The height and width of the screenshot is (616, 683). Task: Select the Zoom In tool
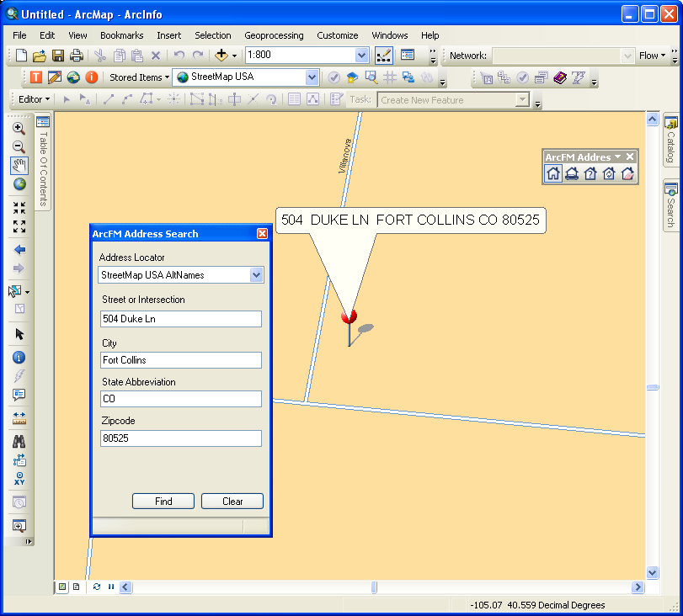pyautogui.click(x=19, y=128)
